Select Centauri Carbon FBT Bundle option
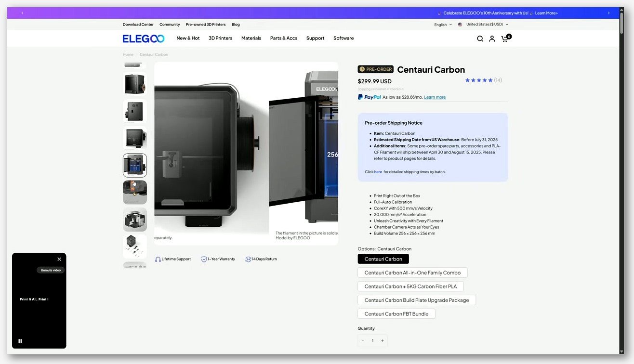Image resolution: width=634 pixels, height=364 pixels. coord(396,314)
